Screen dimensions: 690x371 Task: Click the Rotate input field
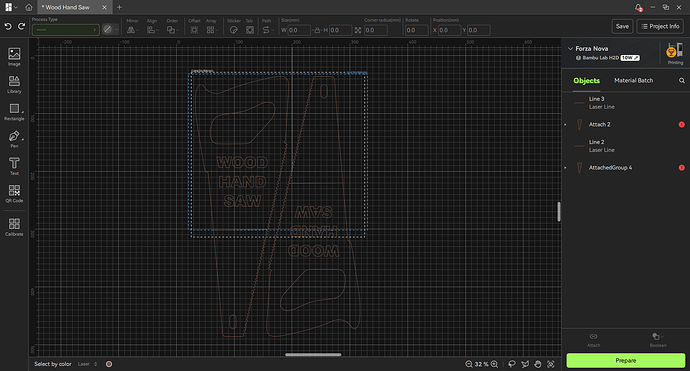click(417, 30)
